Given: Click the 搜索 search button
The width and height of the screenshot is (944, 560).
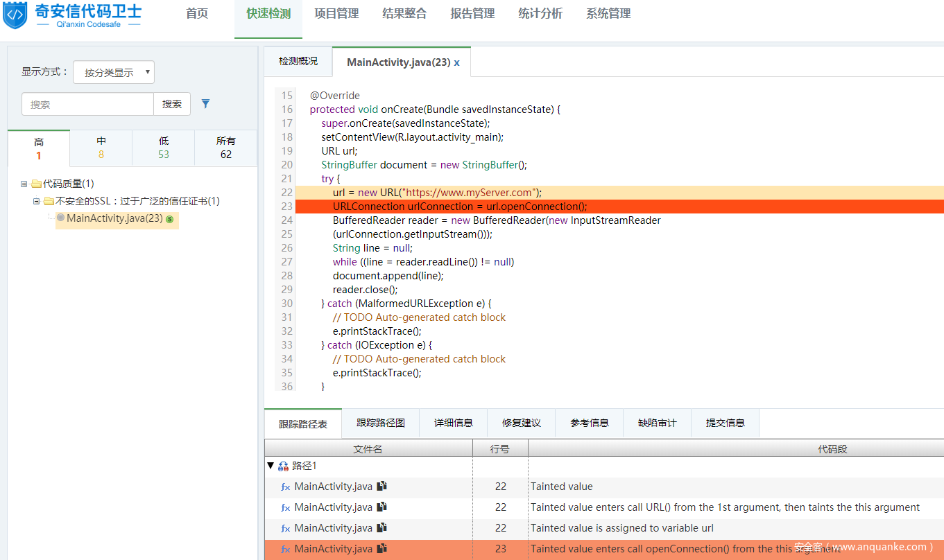Looking at the screenshot, I should (x=172, y=104).
